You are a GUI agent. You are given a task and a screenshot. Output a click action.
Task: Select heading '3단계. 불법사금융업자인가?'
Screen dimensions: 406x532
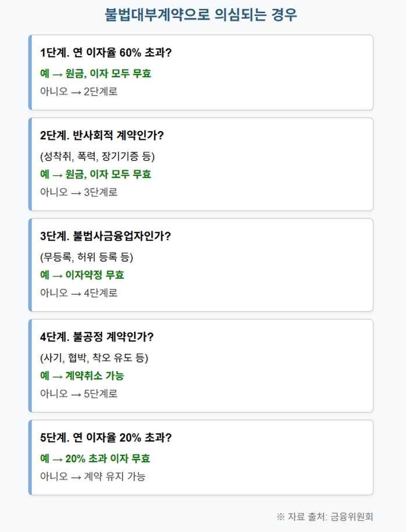point(106,236)
